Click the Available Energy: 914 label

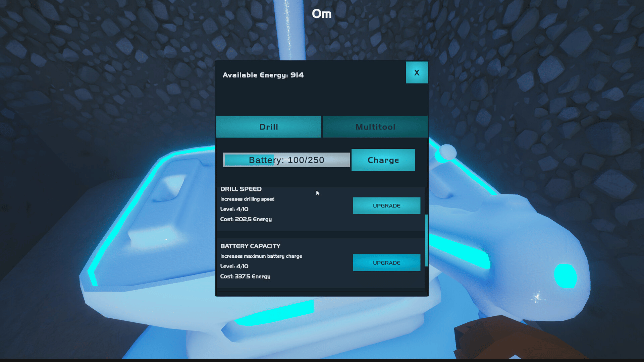click(x=263, y=75)
